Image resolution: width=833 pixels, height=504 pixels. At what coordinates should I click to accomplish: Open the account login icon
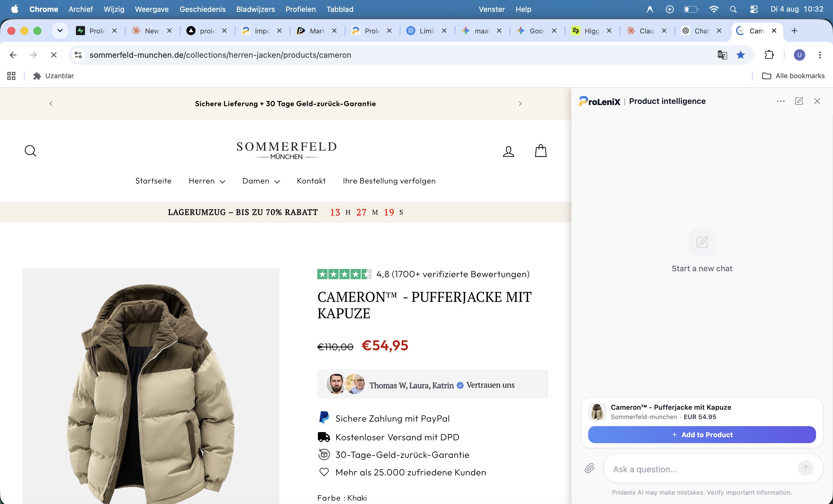(509, 151)
